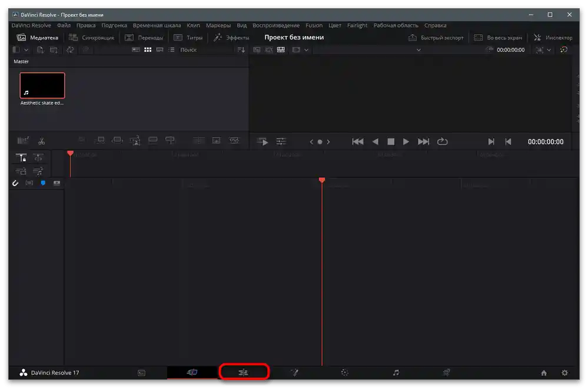Open the viewer tools sliders icon
Screen dimensions: 588x388
point(281,141)
